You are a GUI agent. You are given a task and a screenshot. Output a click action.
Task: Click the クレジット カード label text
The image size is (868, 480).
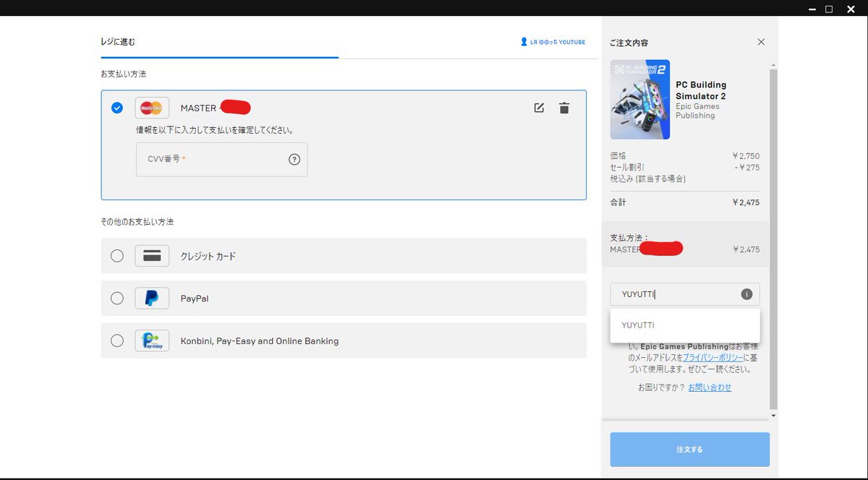pos(208,256)
